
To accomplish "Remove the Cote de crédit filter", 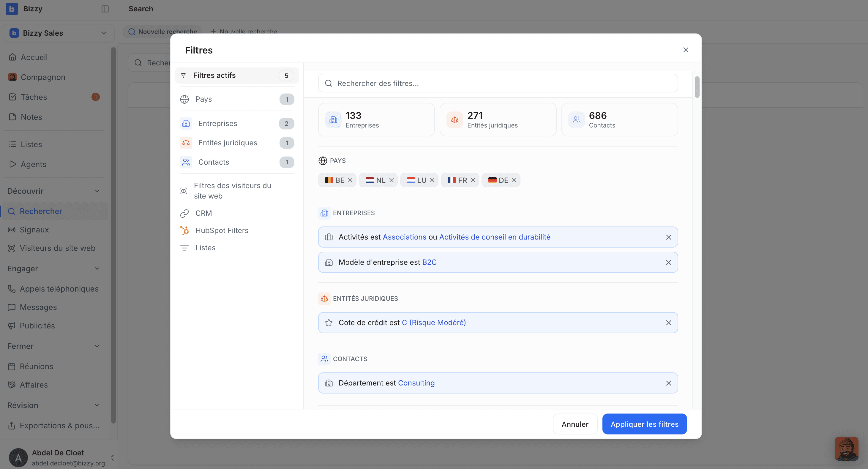I will pos(668,323).
